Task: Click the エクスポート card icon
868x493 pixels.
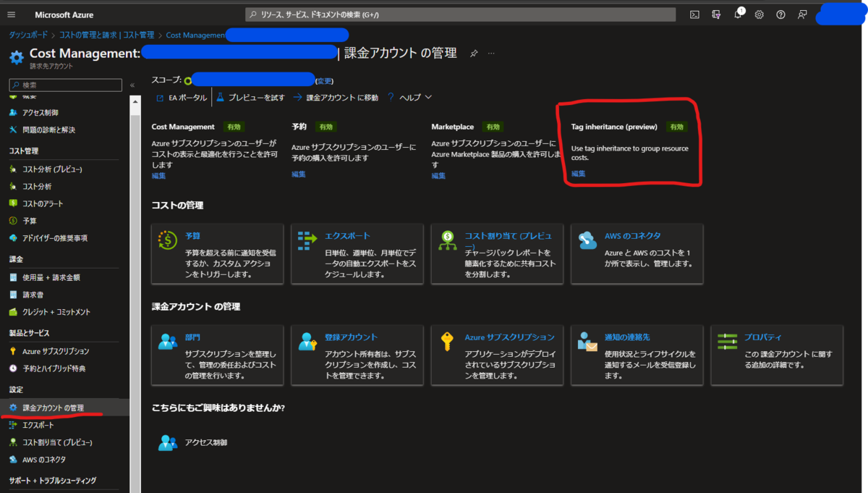Action: click(307, 241)
